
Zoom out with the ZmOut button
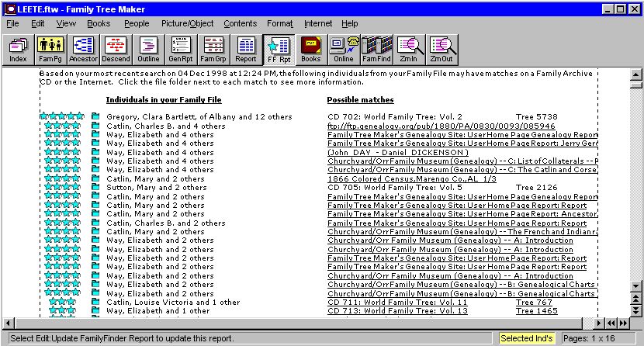coord(442,50)
